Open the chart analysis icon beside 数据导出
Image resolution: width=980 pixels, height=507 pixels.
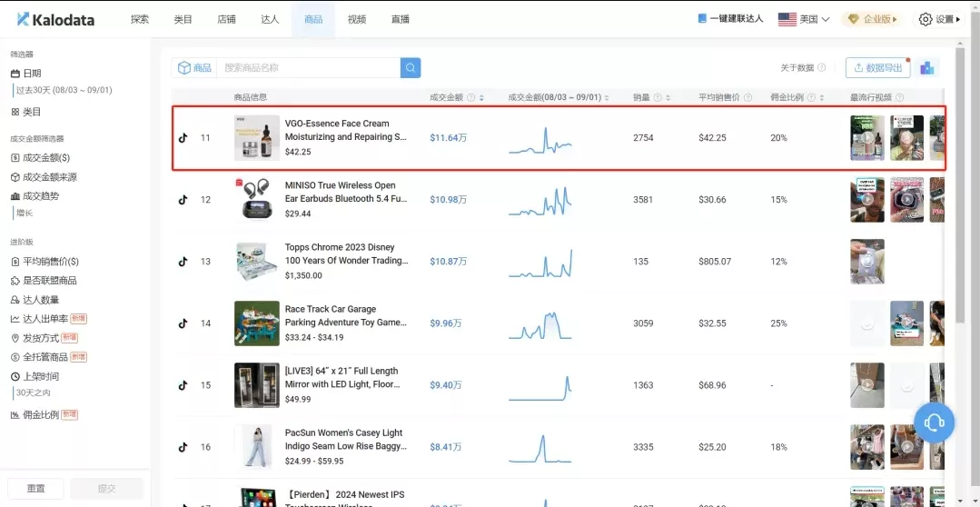pos(927,68)
